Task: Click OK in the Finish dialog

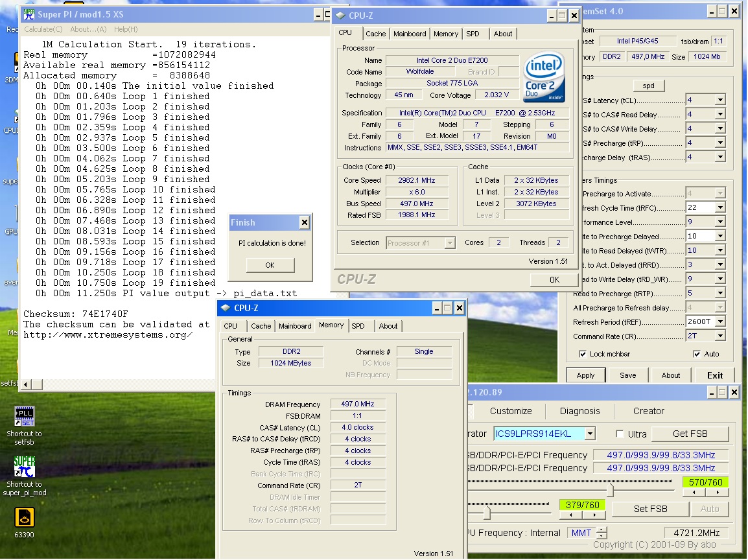Action: pyautogui.click(x=270, y=265)
